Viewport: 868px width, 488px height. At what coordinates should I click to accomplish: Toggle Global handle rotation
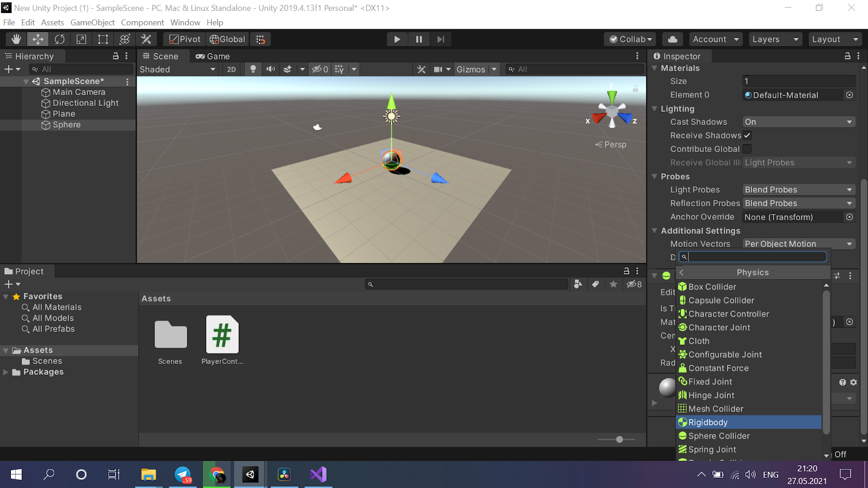pos(227,39)
